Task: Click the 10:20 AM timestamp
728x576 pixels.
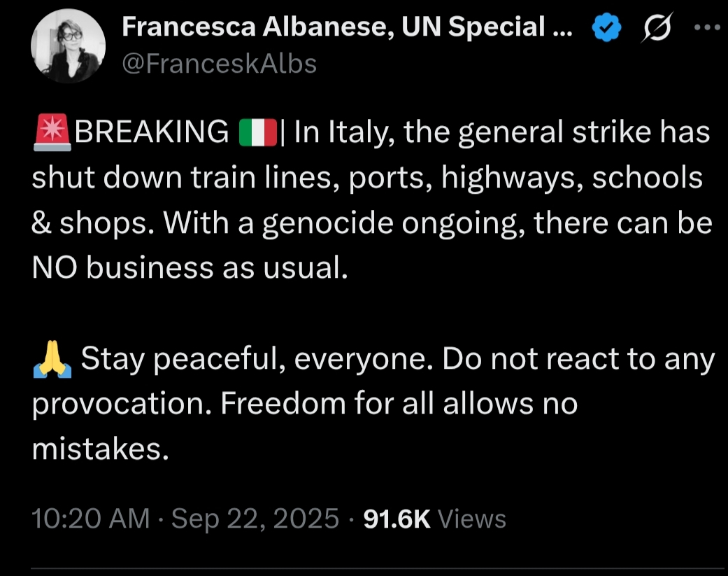Action: [x=91, y=519]
